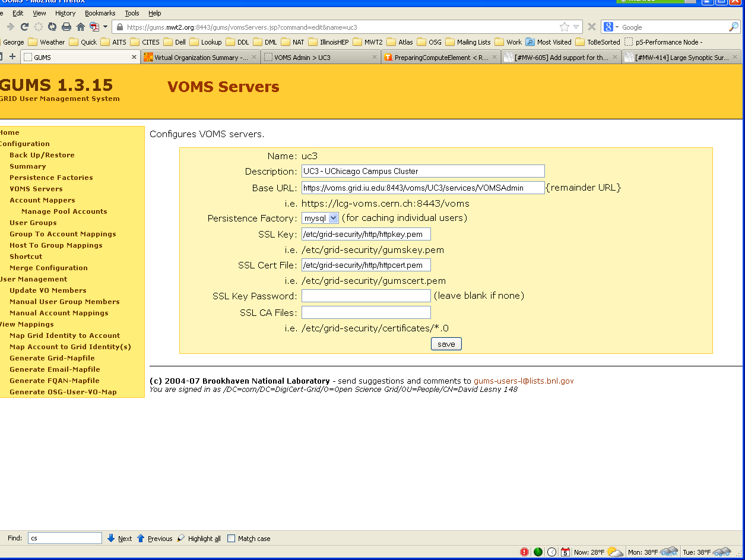Enable the Match case checkbox

point(232,539)
